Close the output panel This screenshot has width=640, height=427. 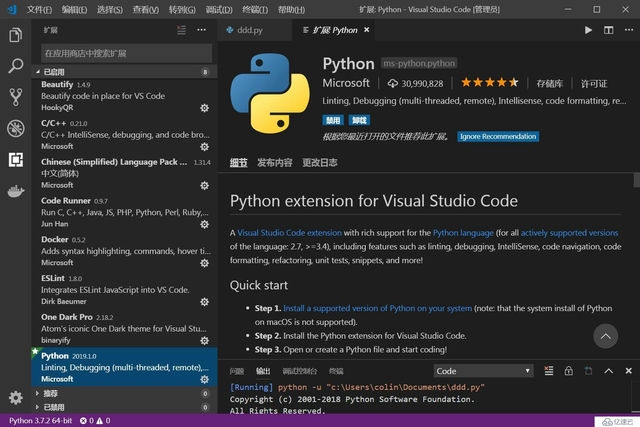coord(629,371)
